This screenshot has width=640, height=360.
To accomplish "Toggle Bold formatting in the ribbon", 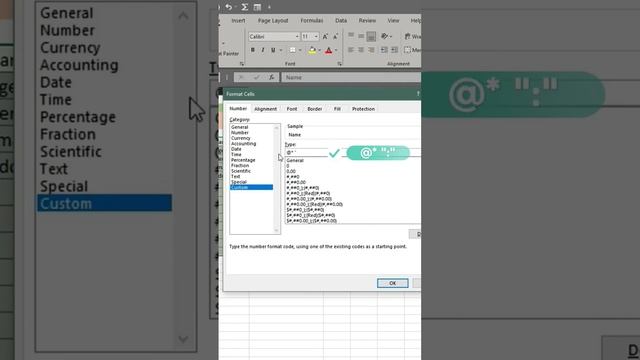I will (253, 50).
